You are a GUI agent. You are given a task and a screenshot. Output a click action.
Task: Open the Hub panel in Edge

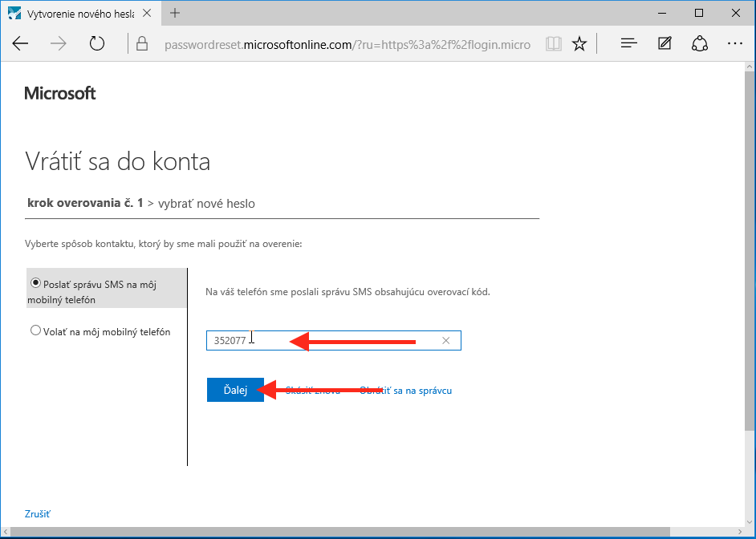coord(629,44)
